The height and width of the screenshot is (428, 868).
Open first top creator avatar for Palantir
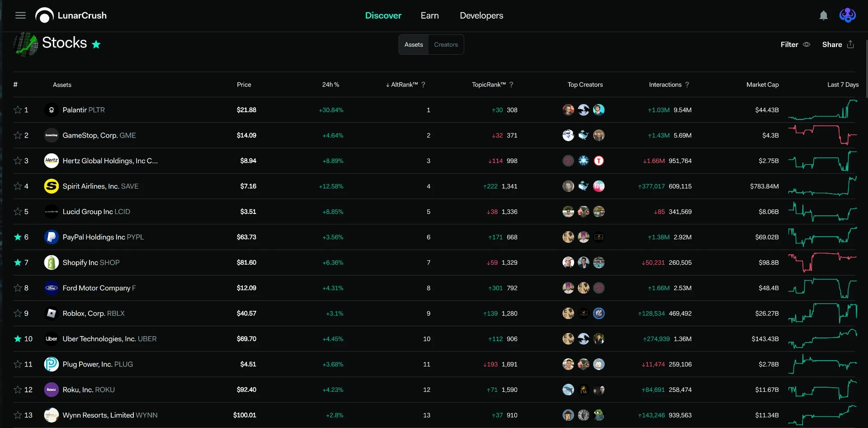(x=568, y=110)
